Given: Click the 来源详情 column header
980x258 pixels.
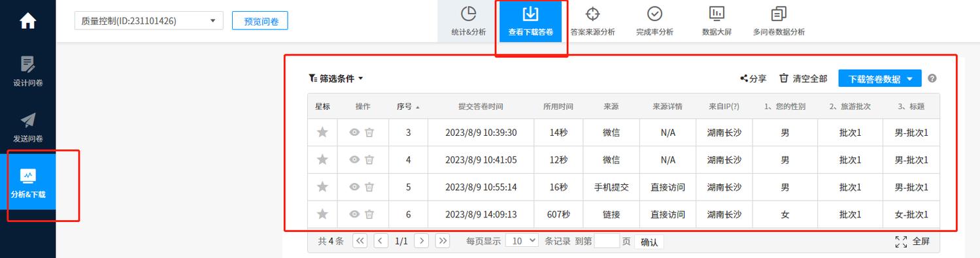Looking at the screenshot, I should [667, 106].
